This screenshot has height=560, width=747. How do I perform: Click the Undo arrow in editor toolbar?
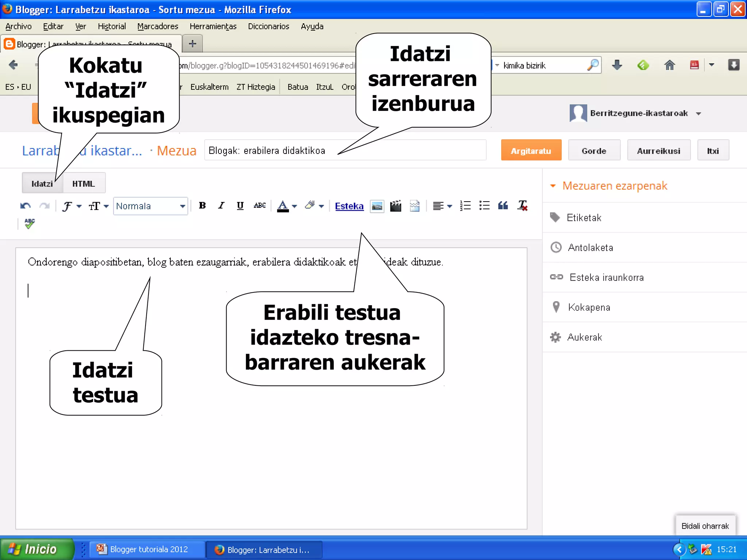coord(25,206)
